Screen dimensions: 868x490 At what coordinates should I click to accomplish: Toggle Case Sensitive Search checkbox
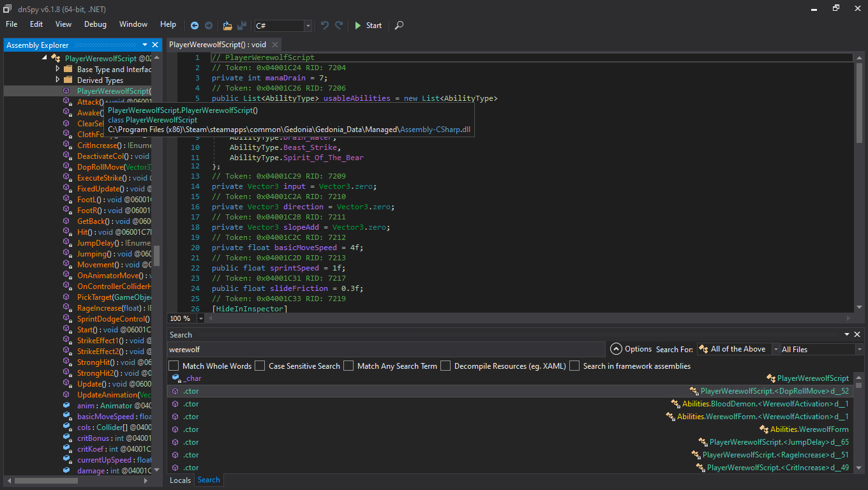point(260,366)
